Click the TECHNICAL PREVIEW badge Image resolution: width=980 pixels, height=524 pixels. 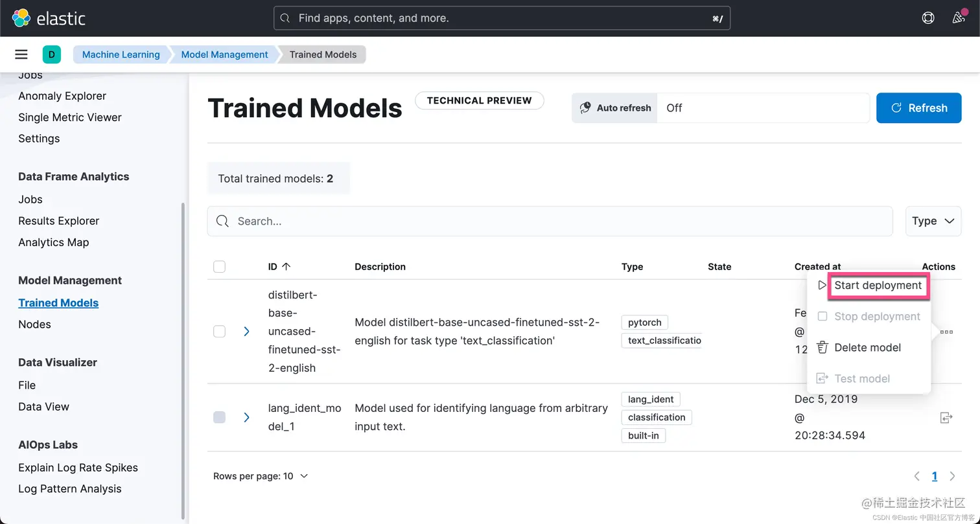[480, 100]
